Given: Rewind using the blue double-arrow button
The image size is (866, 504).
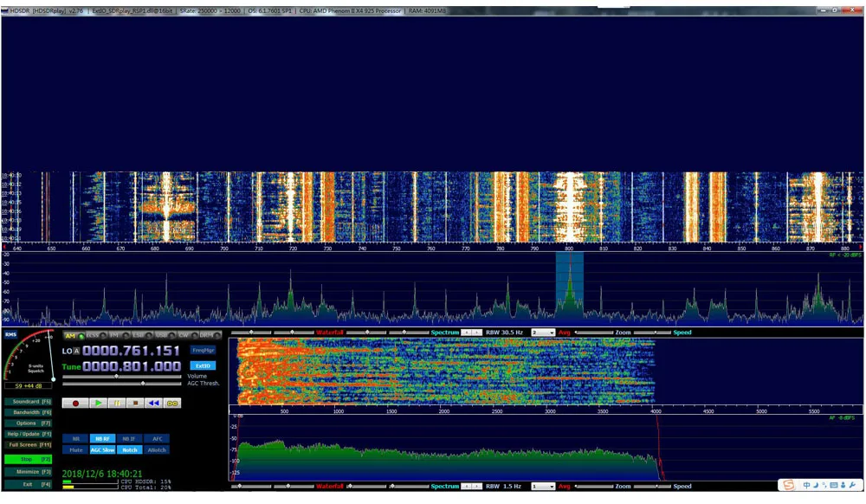Looking at the screenshot, I should tap(153, 403).
